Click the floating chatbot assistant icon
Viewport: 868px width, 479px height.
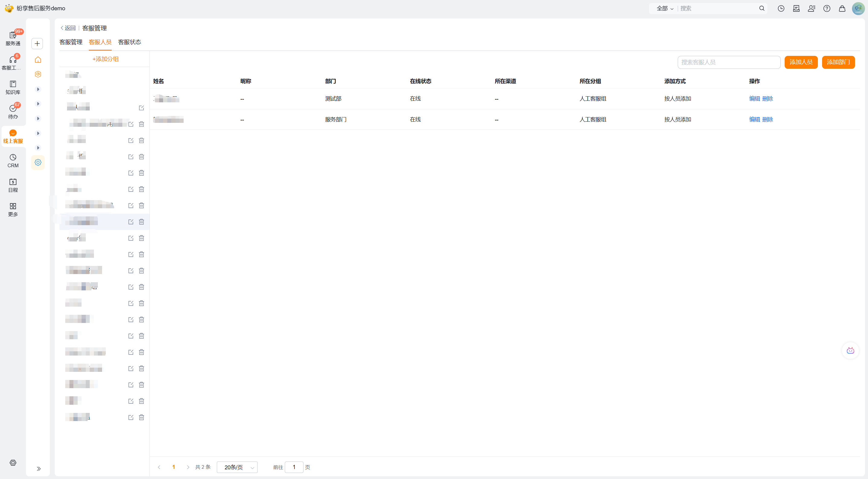[850, 350]
